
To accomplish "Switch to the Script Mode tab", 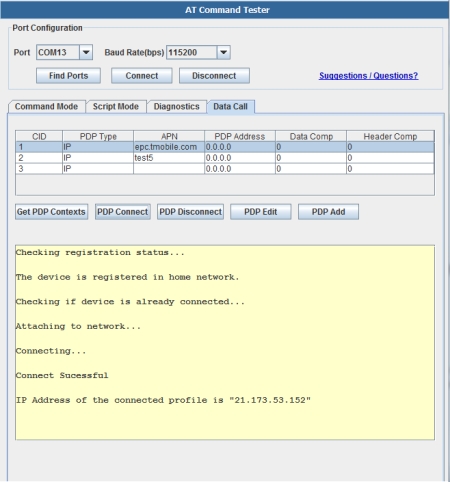I will pos(116,107).
